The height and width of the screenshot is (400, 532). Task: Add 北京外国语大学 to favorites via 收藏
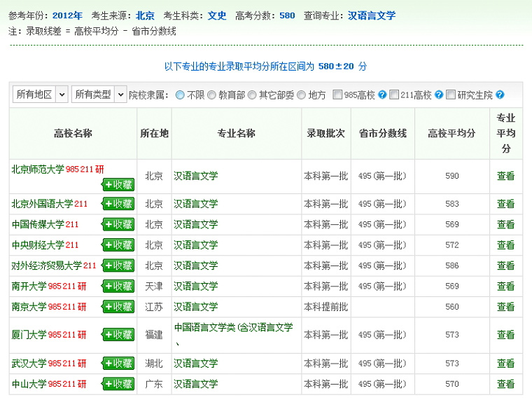[x=118, y=204]
